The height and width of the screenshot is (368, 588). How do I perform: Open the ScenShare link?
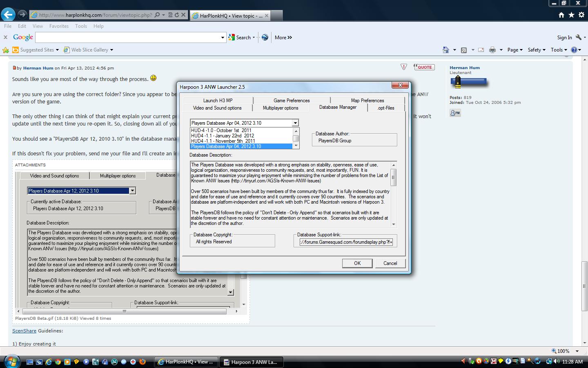pos(24,331)
